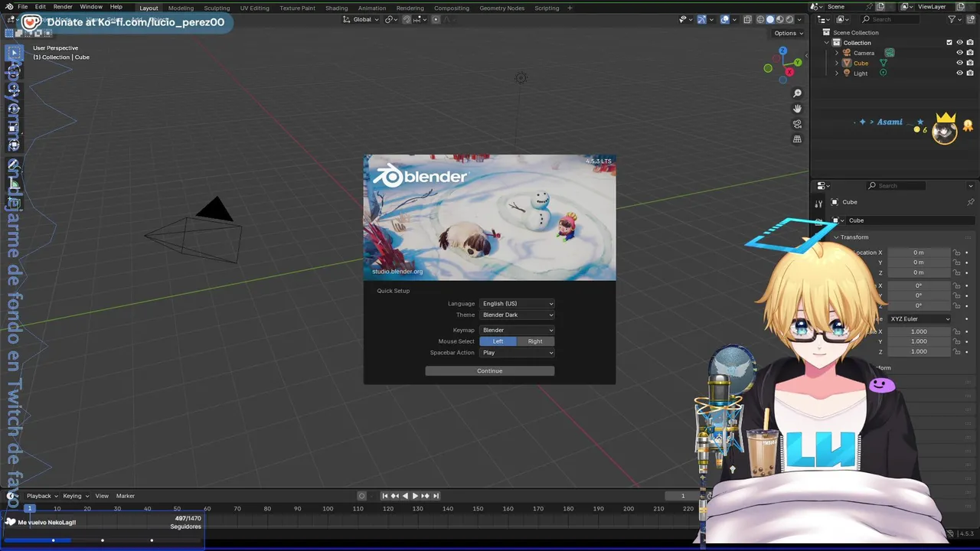Open Language dropdown in Quick Setup

tap(517, 304)
